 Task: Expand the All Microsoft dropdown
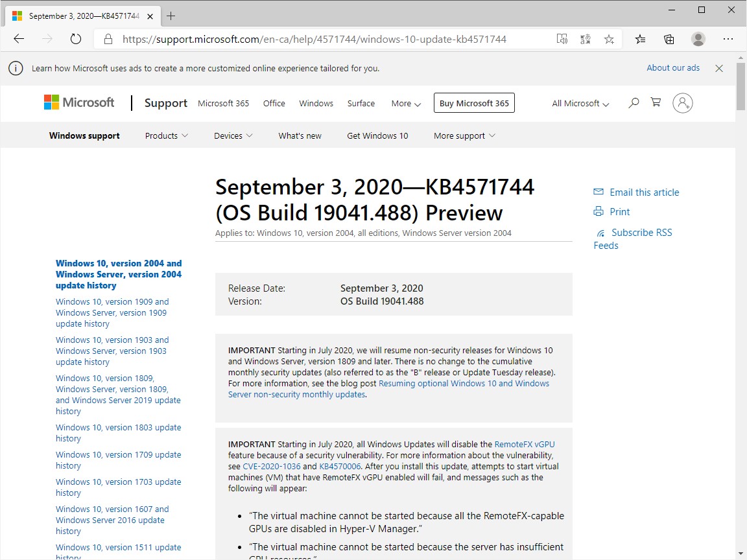click(x=580, y=103)
